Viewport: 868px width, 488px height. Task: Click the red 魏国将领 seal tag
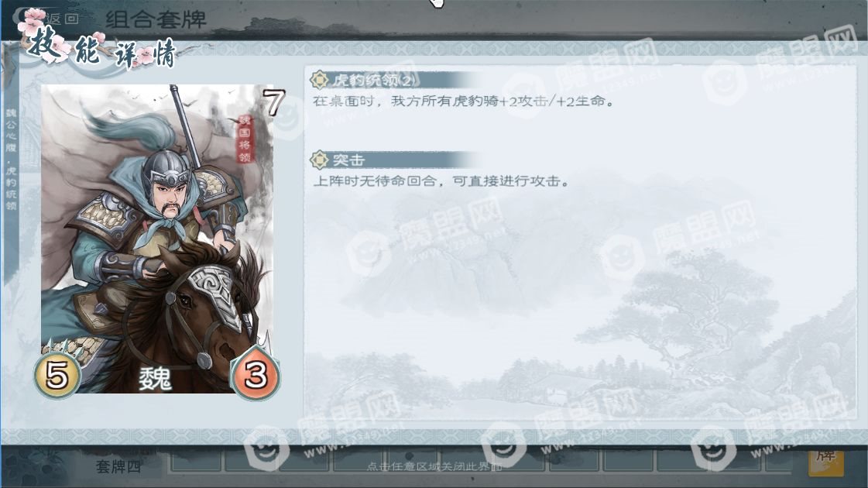coord(244,139)
